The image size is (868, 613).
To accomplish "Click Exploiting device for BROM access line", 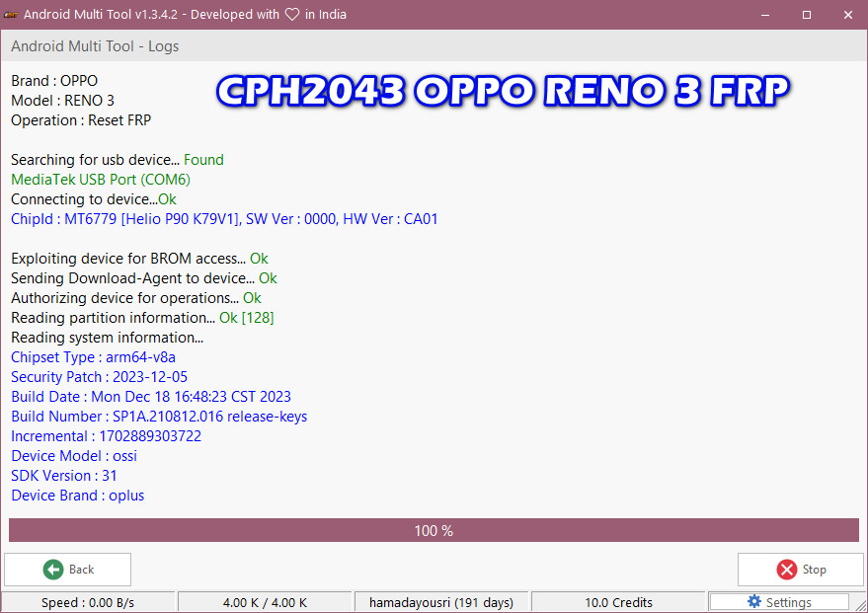I will point(139,259).
